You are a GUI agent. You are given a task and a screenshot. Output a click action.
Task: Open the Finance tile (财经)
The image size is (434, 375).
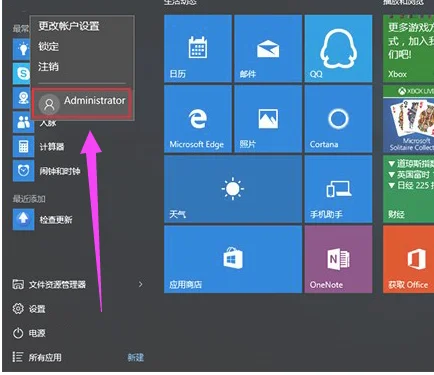[408, 189]
